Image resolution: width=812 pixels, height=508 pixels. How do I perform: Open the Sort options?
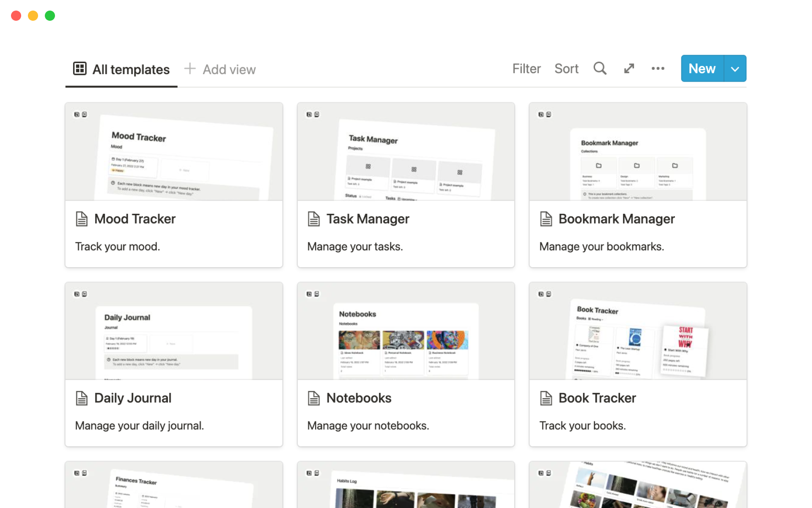pos(566,69)
